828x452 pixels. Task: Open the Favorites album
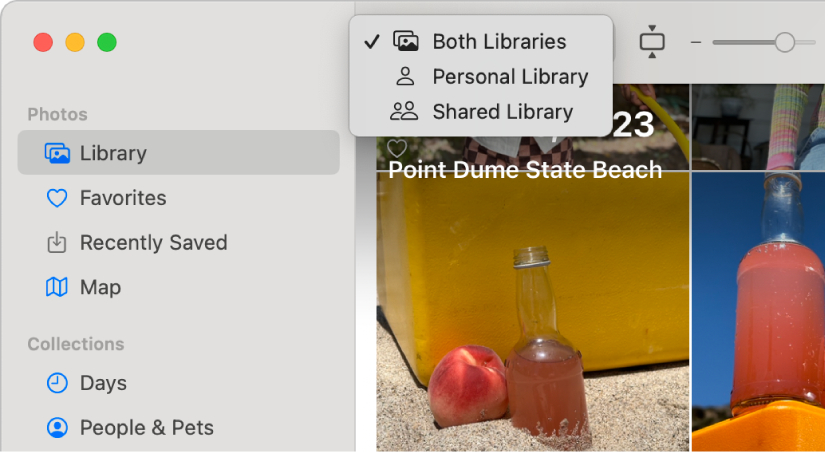[x=123, y=198]
